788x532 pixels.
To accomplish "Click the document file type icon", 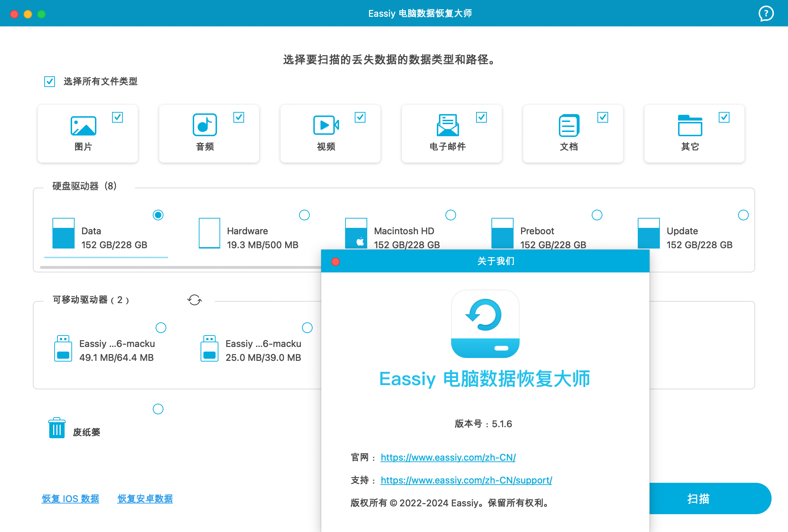I will [x=569, y=126].
